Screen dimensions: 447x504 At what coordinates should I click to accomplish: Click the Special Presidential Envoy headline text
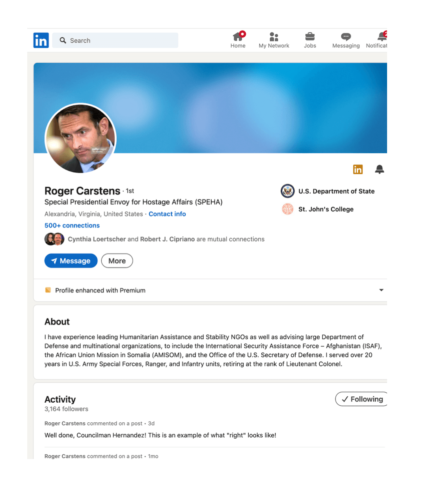134,202
